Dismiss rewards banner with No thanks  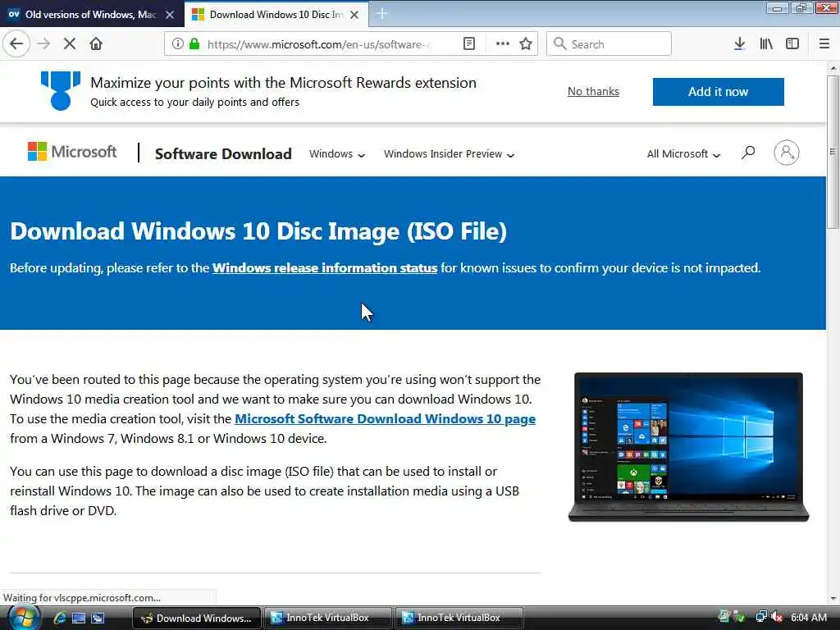(593, 92)
